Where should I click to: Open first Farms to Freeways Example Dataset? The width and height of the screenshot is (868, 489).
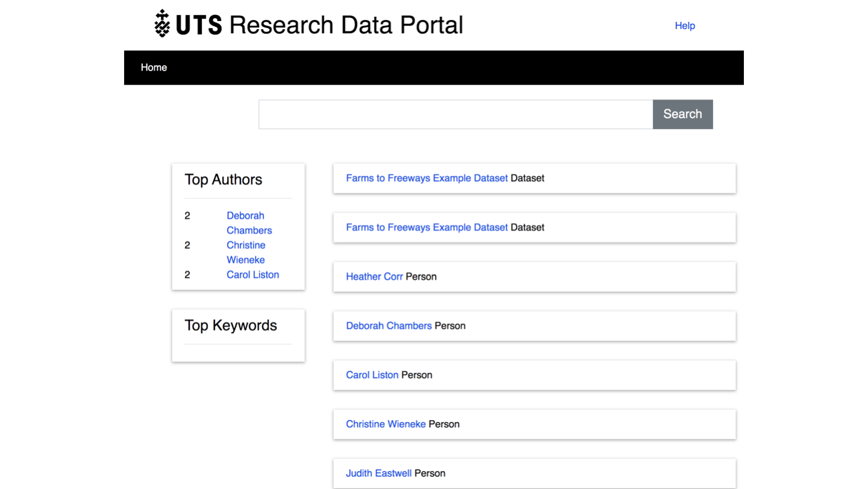[x=426, y=178]
